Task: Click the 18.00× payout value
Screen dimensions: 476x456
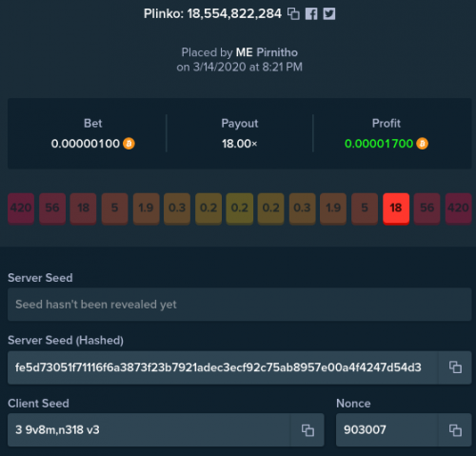Action: (x=240, y=144)
